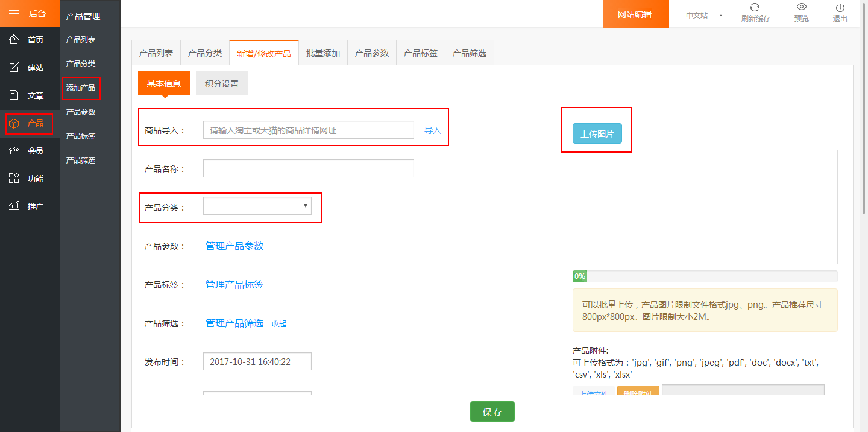This screenshot has width=868, height=432.
Task: Open the 产品参数 tab
Action: pyautogui.click(x=372, y=53)
